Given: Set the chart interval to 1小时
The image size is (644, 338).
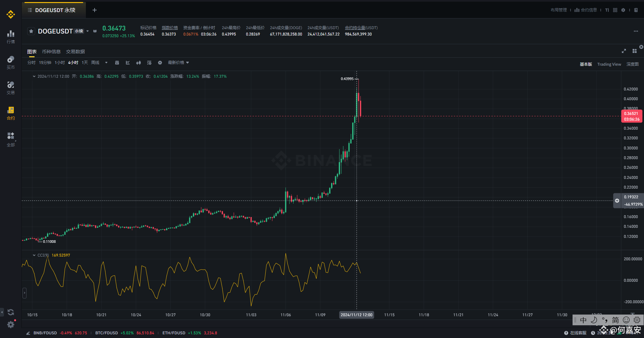Looking at the screenshot, I should tap(60, 63).
